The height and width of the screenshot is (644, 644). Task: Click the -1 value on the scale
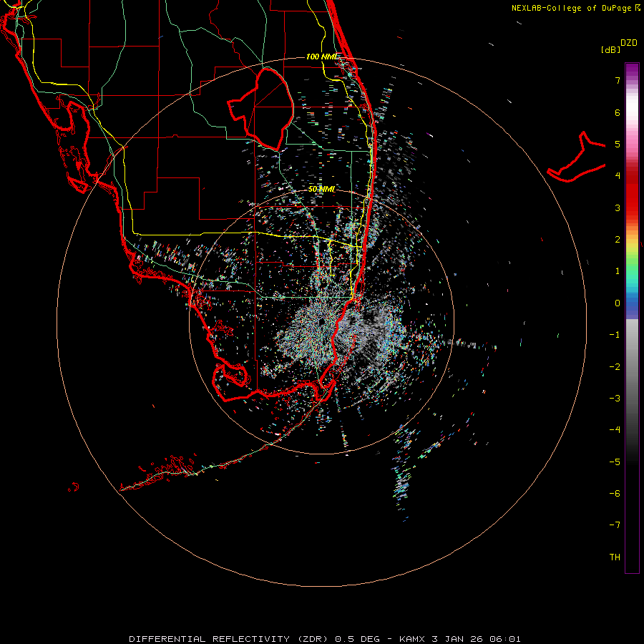615,335
